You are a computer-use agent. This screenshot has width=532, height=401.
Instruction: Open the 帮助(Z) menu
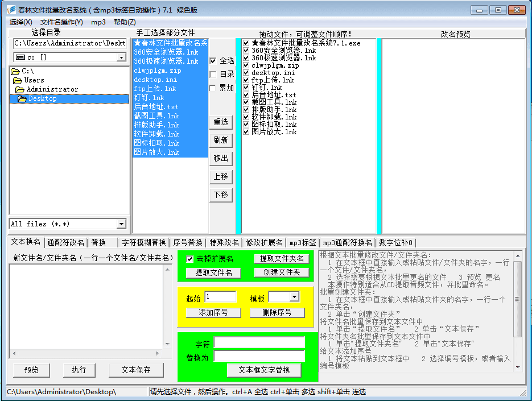click(125, 22)
